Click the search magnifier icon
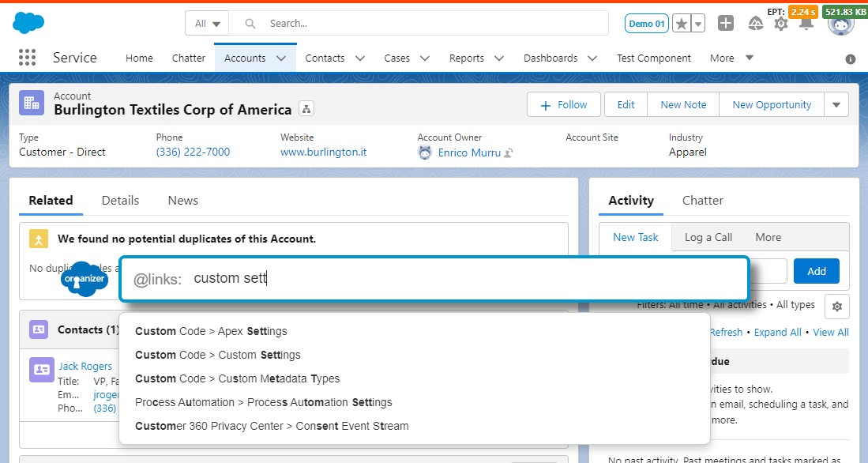The width and height of the screenshot is (868, 463). click(x=250, y=23)
